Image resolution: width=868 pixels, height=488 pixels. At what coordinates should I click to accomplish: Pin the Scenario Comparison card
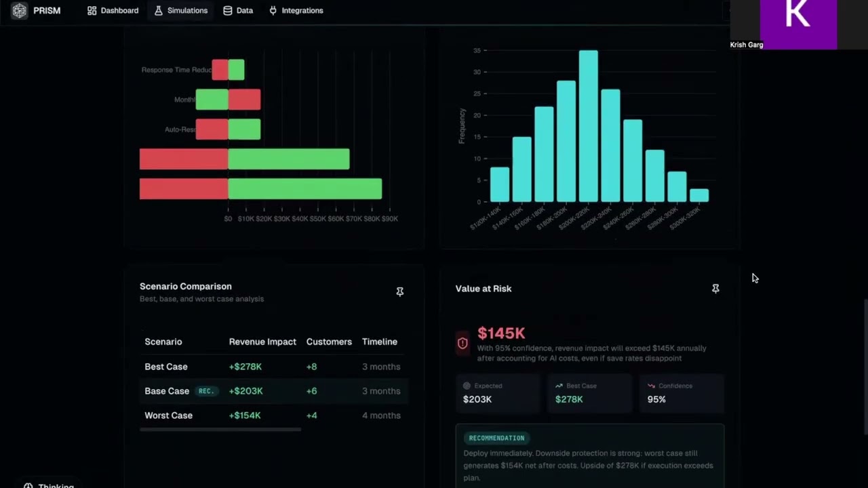(x=400, y=291)
